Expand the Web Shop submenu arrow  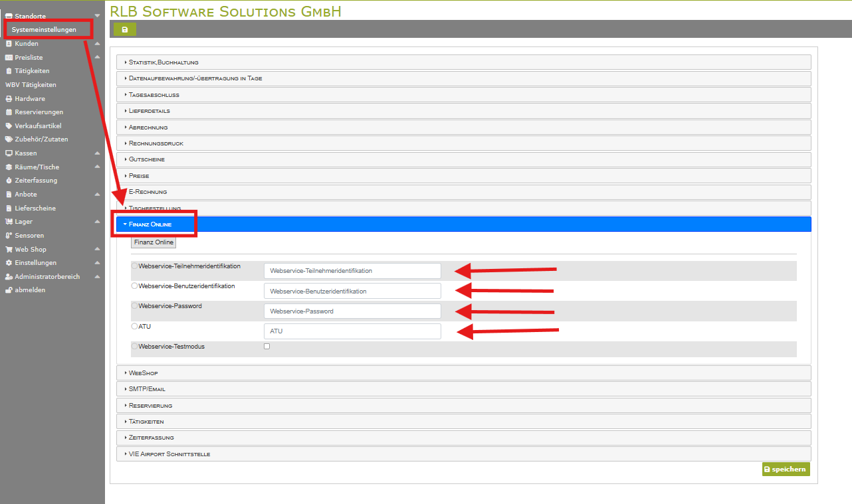click(97, 250)
